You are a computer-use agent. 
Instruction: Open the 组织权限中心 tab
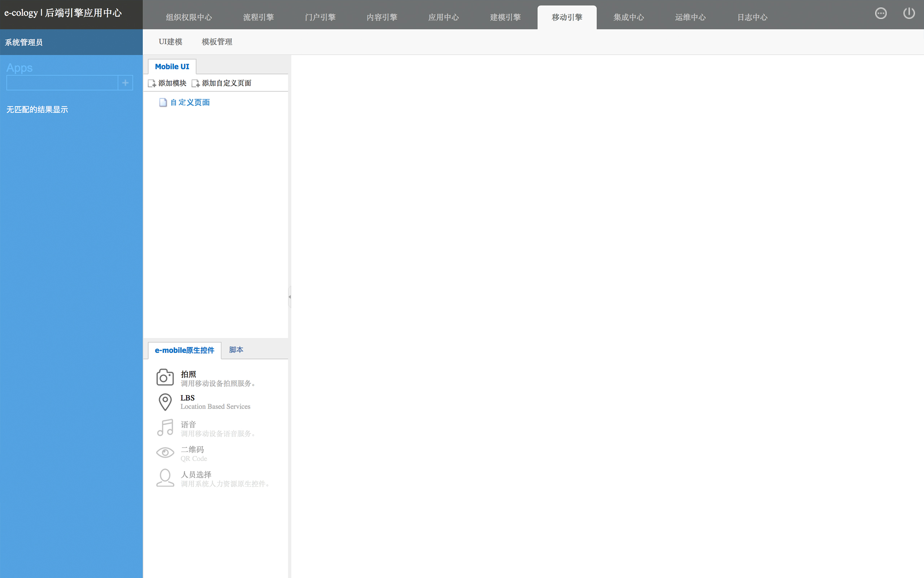click(x=189, y=18)
